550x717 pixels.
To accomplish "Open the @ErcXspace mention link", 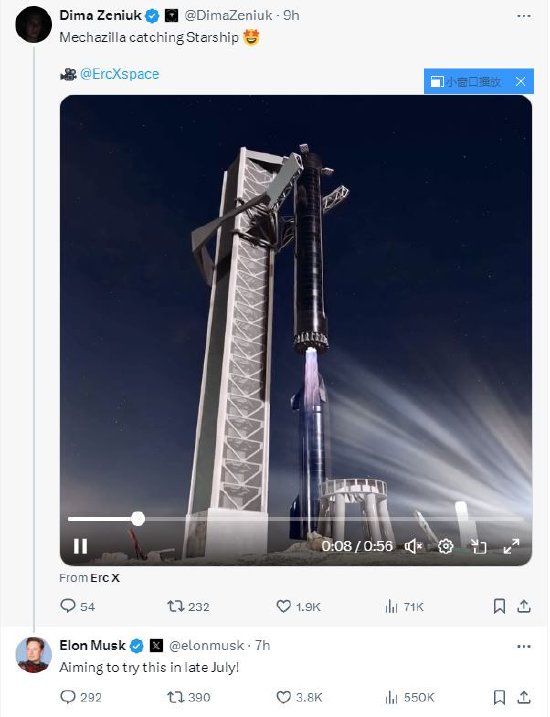I will (119, 74).
